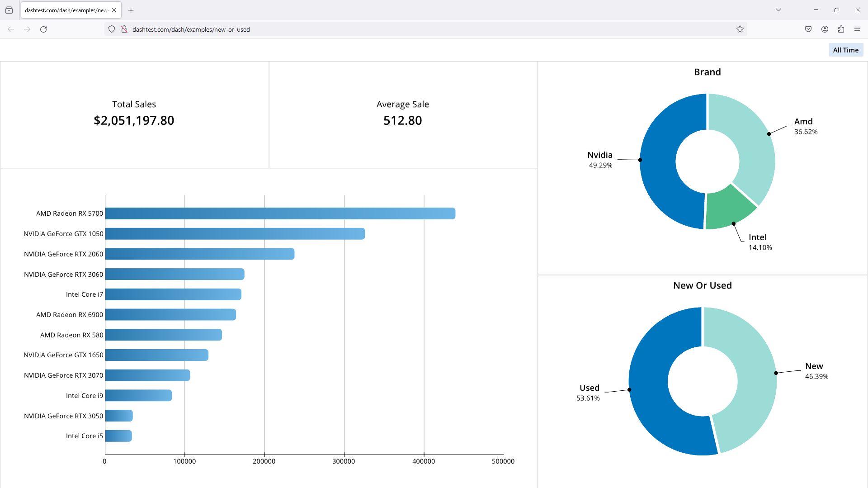The height and width of the screenshot is (488, 868).
Task: Open the Firefox account icon
Action: coord(825,29)
